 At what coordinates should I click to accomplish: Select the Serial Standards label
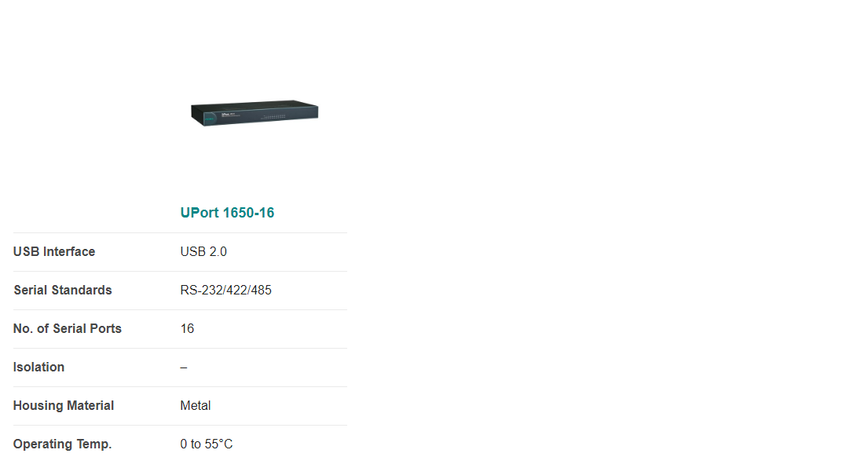63,290
